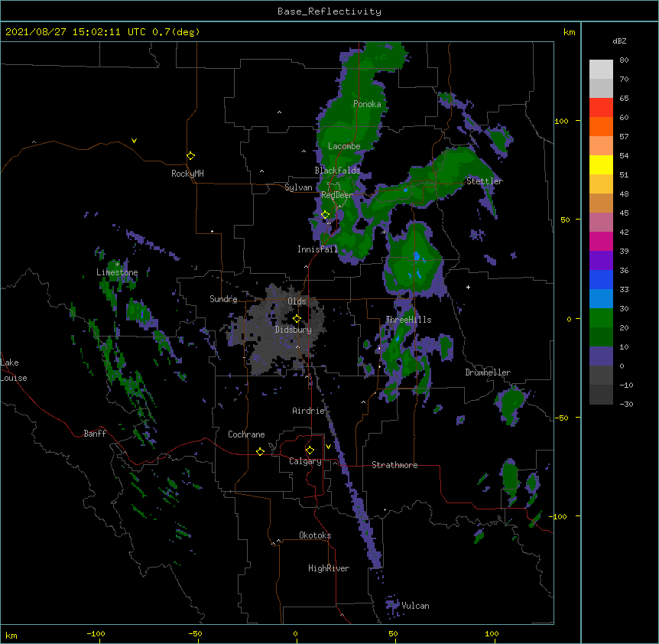
Task: Click the Stettler city label
Action: [485, 181]
